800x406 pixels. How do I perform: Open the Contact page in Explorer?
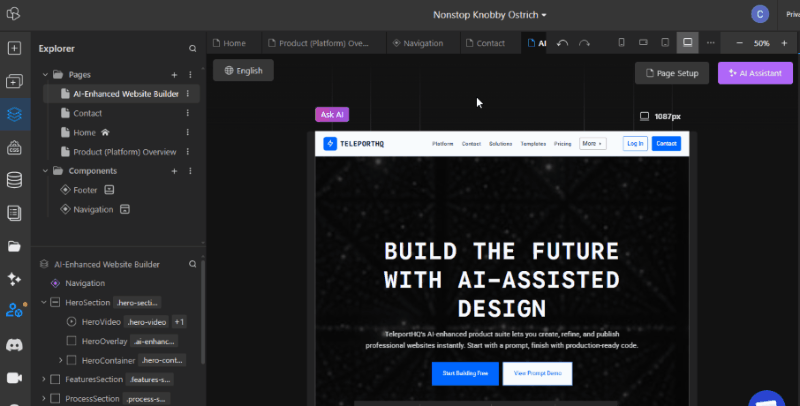click(x=87, y=113)
